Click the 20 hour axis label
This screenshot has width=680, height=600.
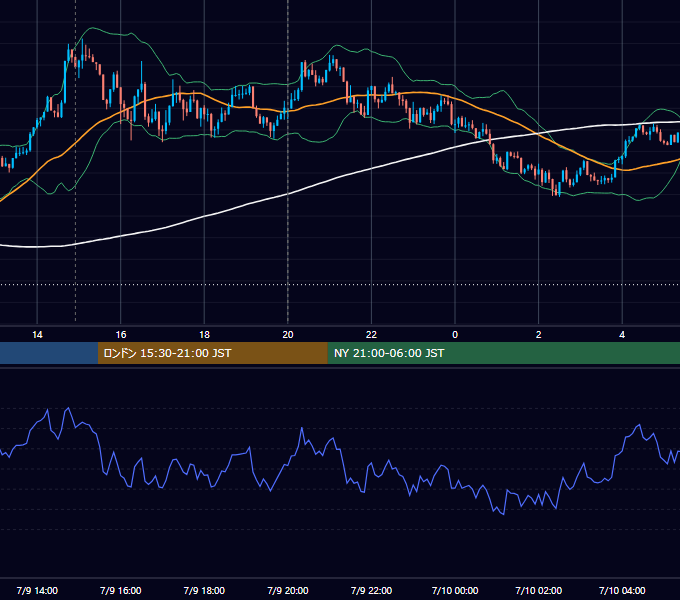288,335
